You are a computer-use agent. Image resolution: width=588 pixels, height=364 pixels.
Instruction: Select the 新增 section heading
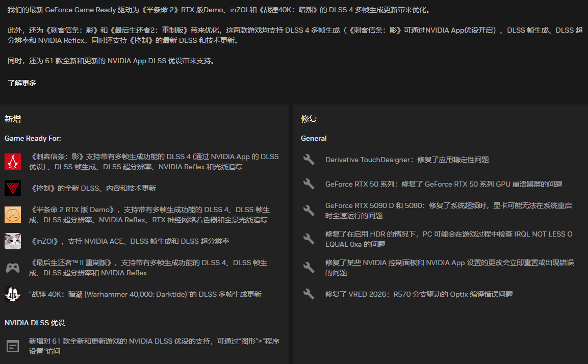coord(13,119)
